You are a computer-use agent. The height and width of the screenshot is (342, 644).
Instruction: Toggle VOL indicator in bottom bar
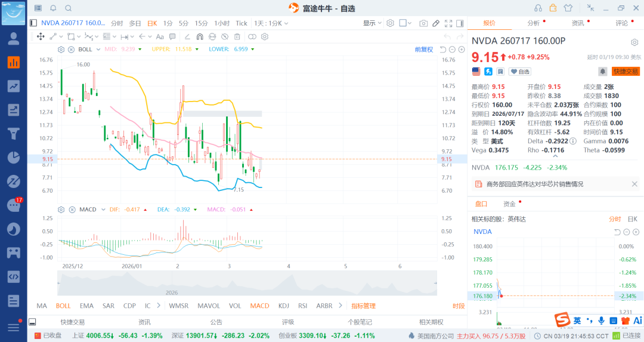(x=235, y=306)
